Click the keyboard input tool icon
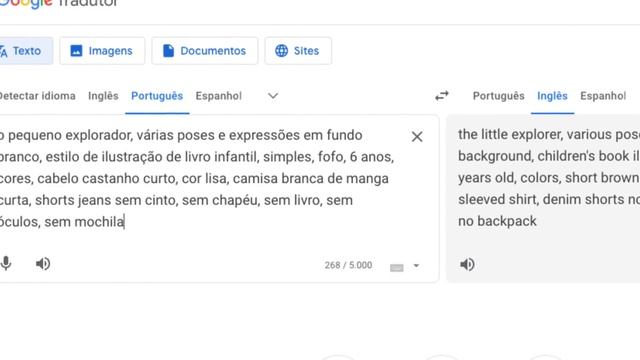 pos(396,268)
